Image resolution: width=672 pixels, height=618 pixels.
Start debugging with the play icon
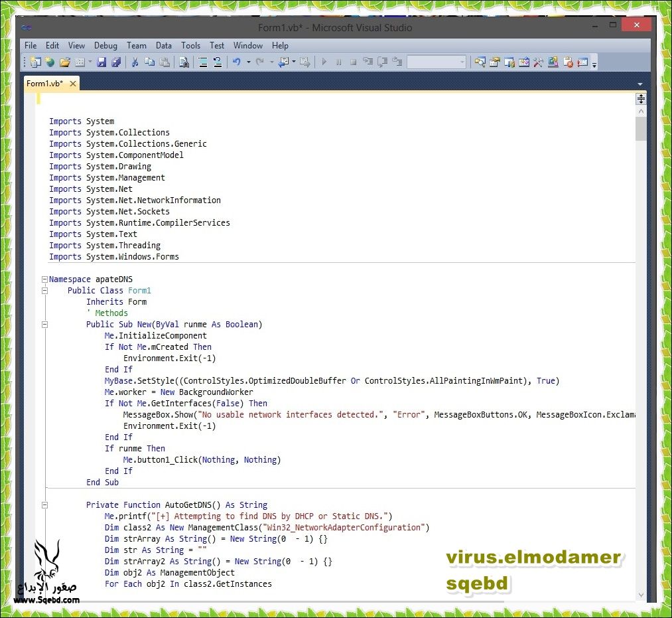coord(324,62)
